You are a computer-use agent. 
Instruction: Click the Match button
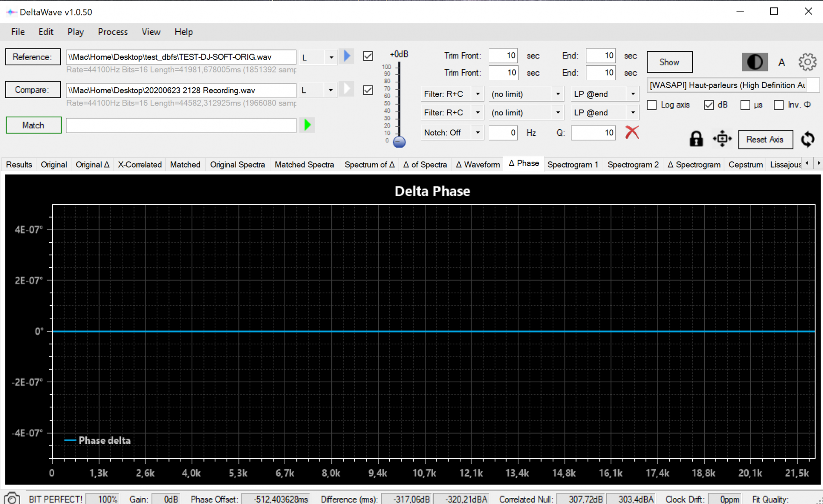[33, 125]
